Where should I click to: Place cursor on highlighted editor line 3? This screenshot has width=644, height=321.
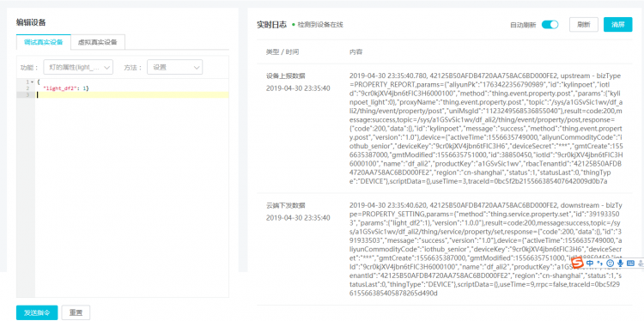click(132, 94)
